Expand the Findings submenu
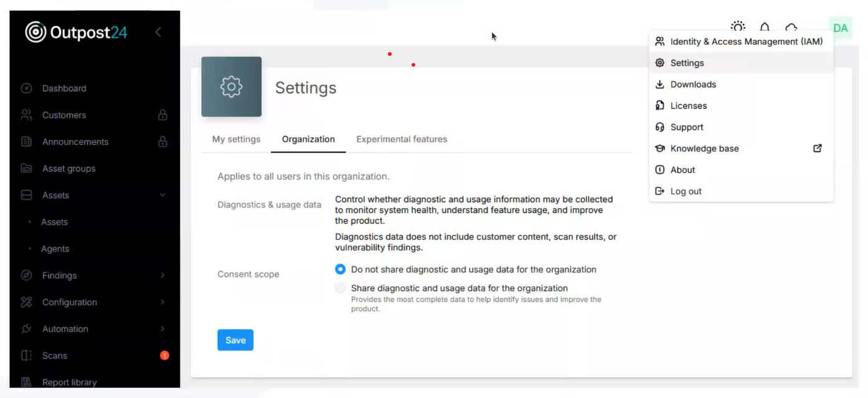The width and height of the screenshot is (868, 398). pyautogui.click(x=163, y=275)
